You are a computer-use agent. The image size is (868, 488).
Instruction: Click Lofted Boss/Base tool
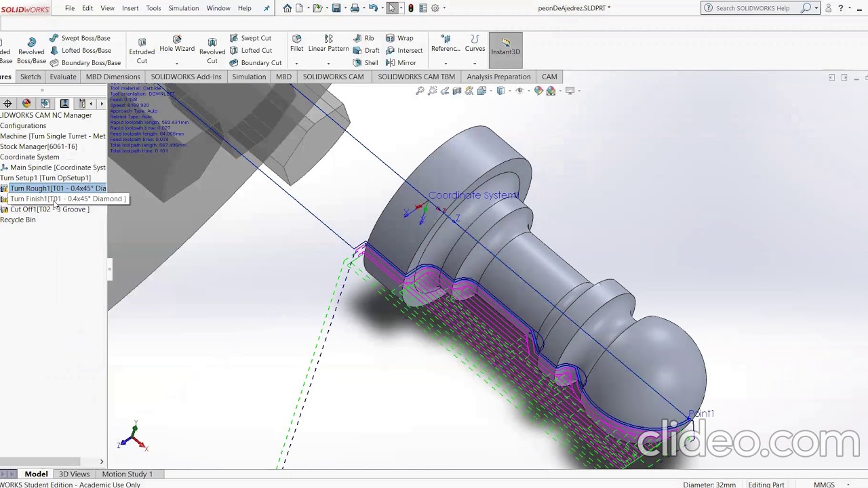(x=80, y=50)
